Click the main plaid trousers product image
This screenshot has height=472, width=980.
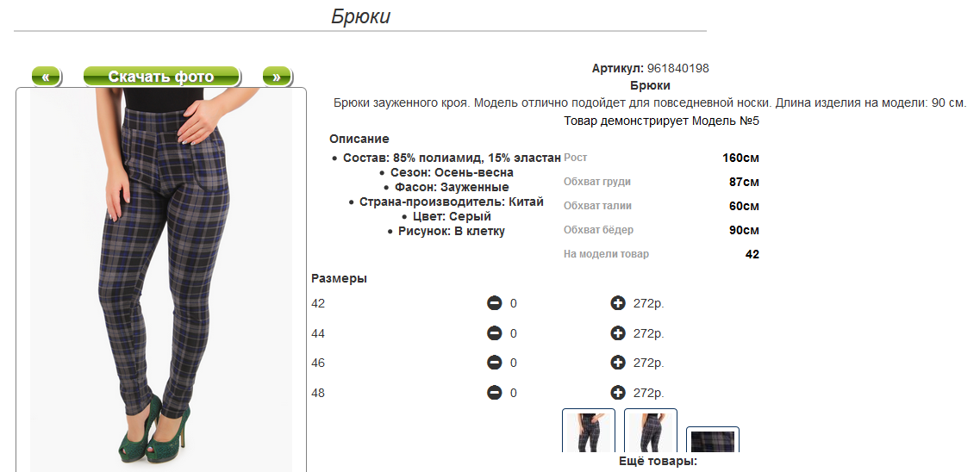[161, 276]
